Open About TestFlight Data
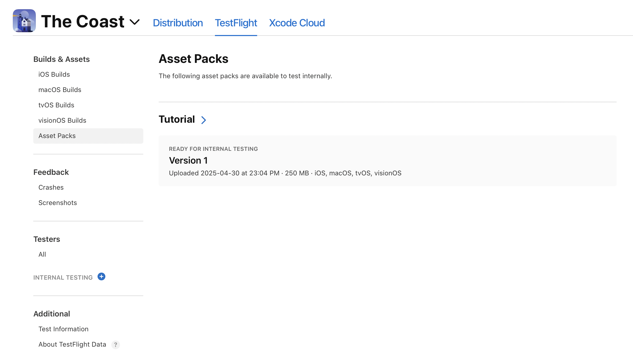The image size is (633, 364). coord(72,344)
